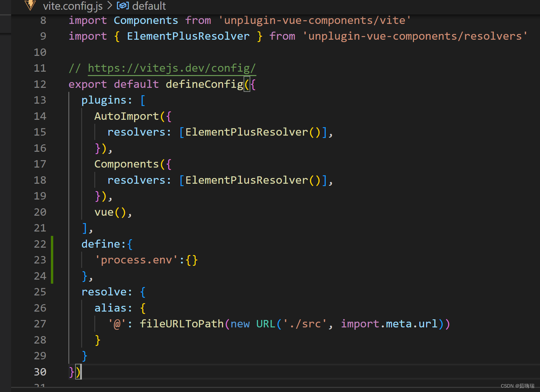540x392 pixels.
Task: Click line number 30 in the gutter
Action: pyautogui.click(x=40, y=372)
